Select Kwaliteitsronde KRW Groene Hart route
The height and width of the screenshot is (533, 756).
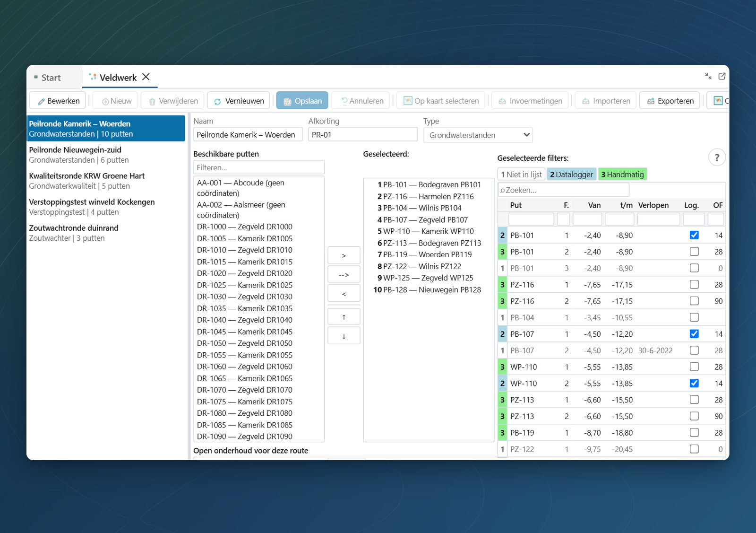pos(106,181)
